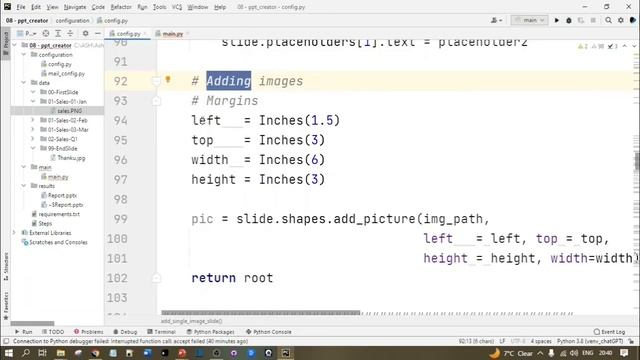This screenshot has width=640, height=360.
Task: Open the Navigate menu
Action: tap(75, 7)
